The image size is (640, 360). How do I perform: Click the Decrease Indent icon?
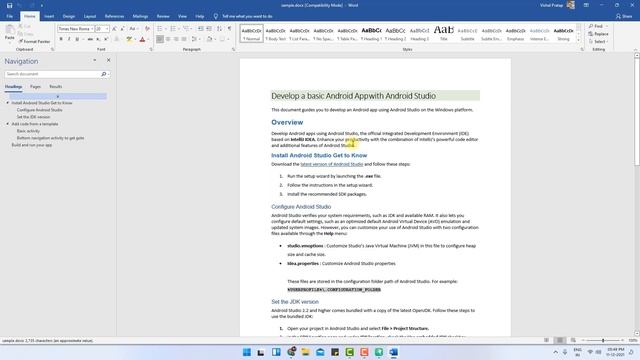200,29
